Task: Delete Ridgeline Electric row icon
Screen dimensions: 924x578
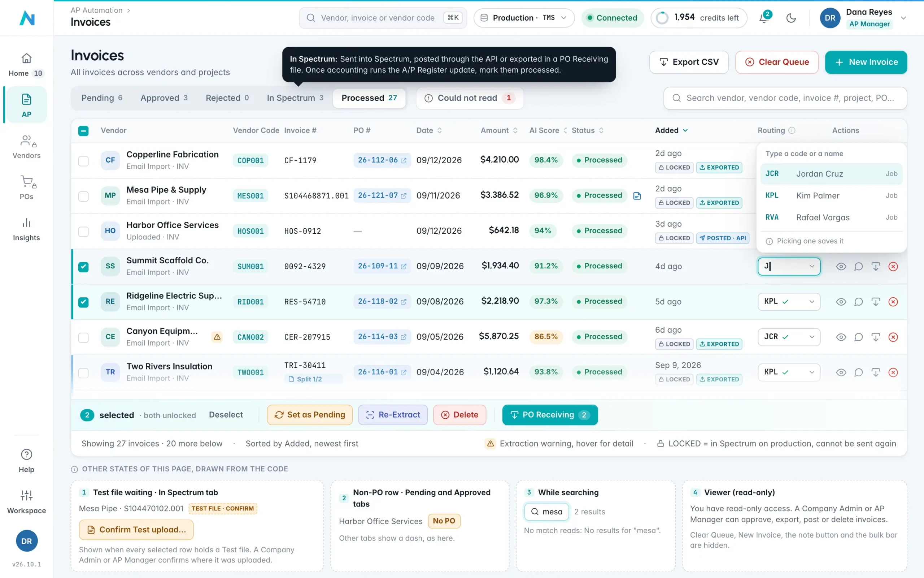Action: [x=893, y=302]
